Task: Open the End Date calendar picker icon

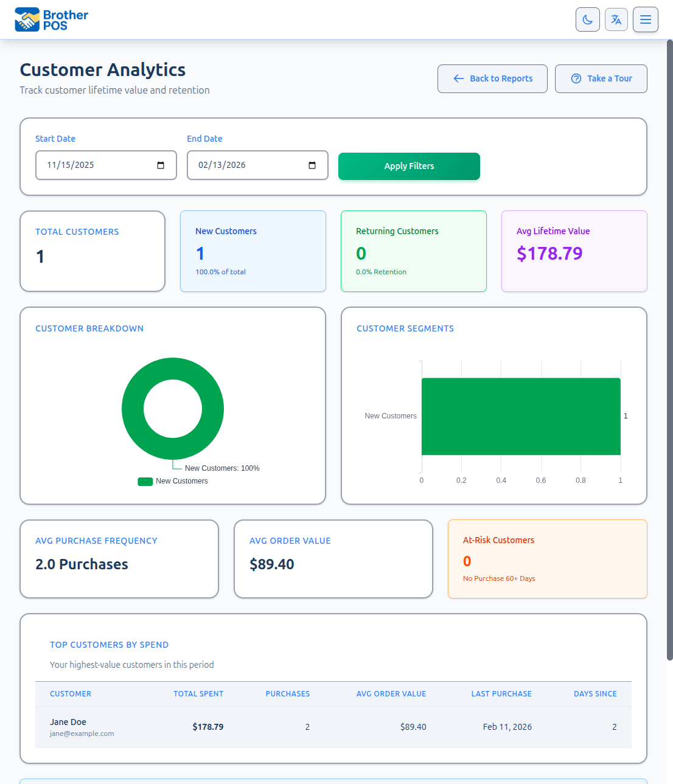Action: click(x=312, y=165)
